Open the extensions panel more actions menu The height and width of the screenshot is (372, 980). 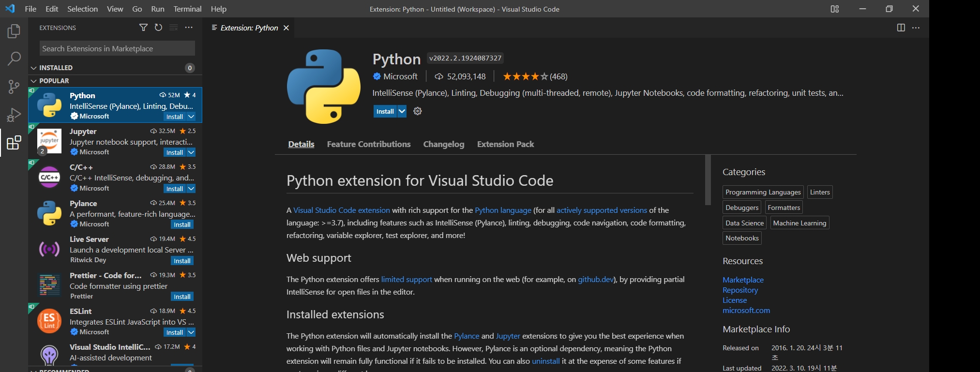pyautogui.click(x=189, y=28)
